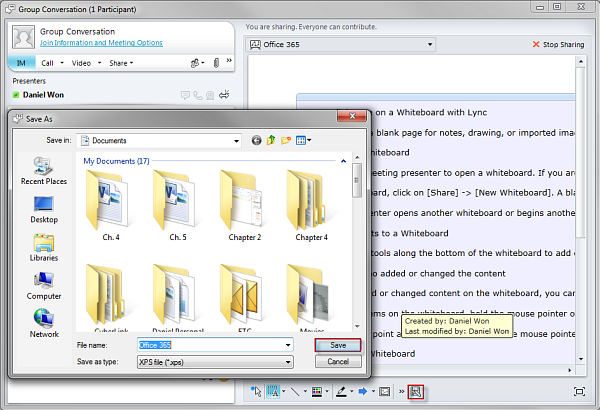Select the text selection tool in whiteboard toolbar
The image size is (600, 410).
273,391
